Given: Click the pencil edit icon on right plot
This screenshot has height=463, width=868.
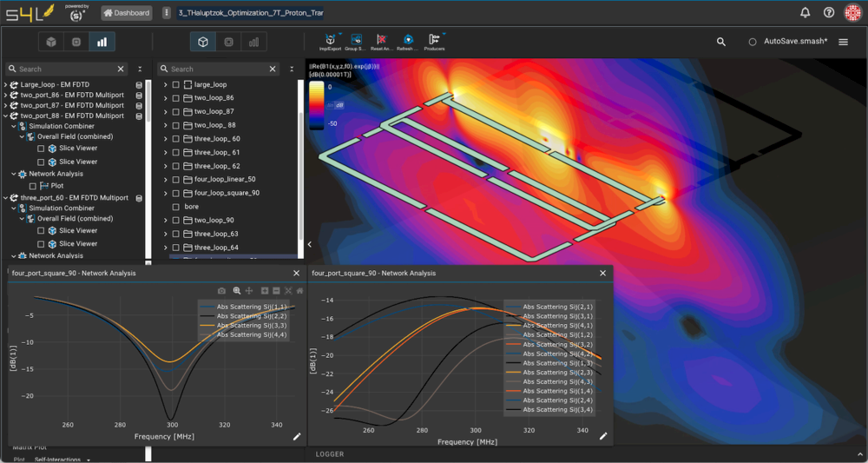Looking at the screenshot, I should (x=603, y=436).
